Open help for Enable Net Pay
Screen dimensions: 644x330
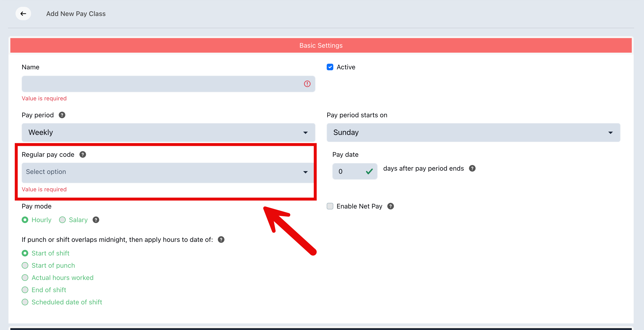pyautogui.click(x=390, y=206)
